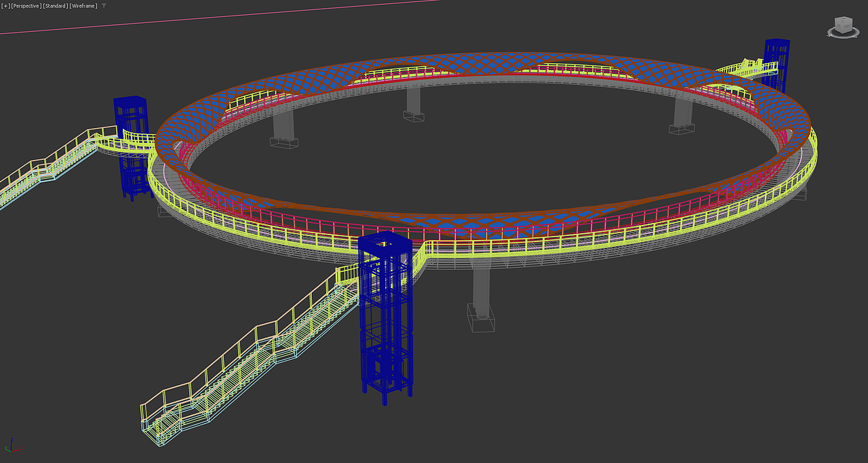Open the Standard viewport quality menu
868x463 pixels.
click(x=55, y=6)
